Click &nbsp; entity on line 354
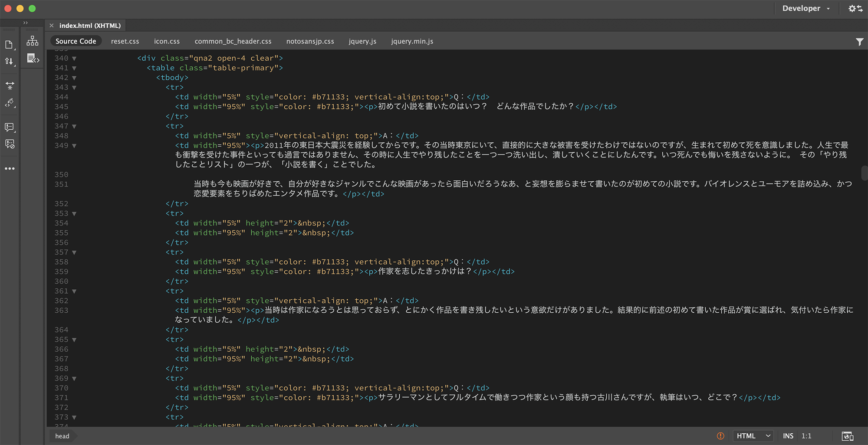 coord(312,223)
